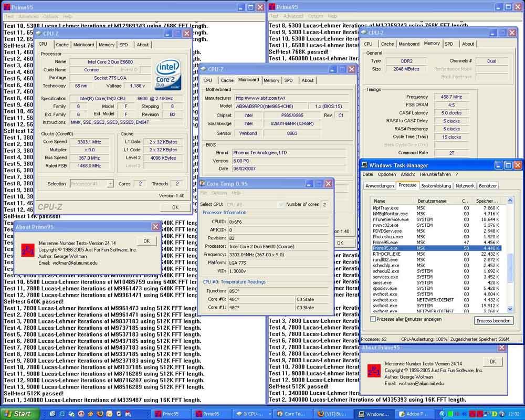Click the green system tray icon
The image size is (525, 420).
pyautogui.click(x=450, y=414)
